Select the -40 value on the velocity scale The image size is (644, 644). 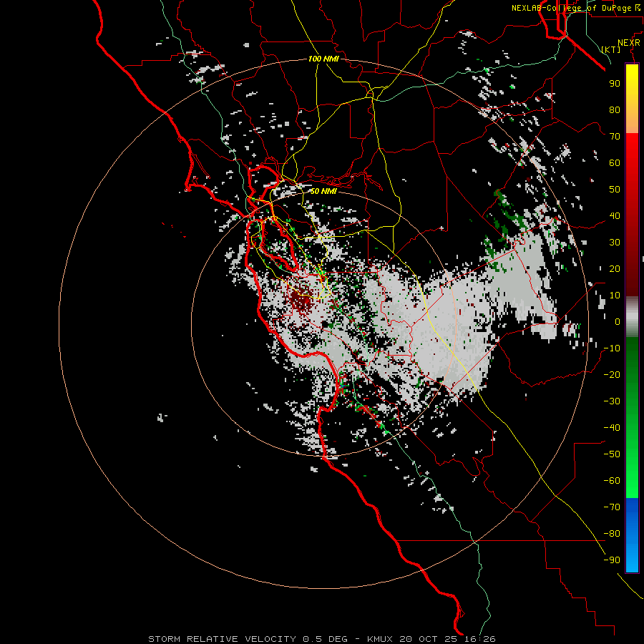coord(612,428)
